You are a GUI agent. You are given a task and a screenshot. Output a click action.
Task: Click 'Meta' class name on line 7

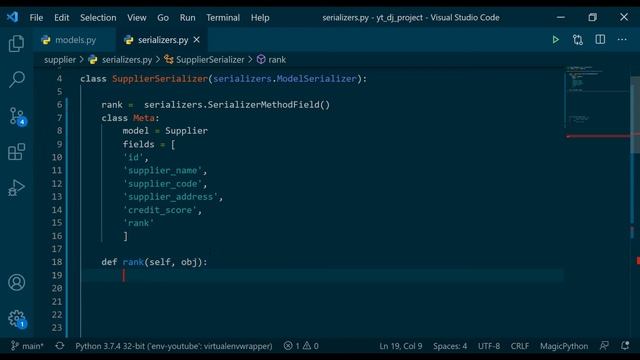(144, 118)
